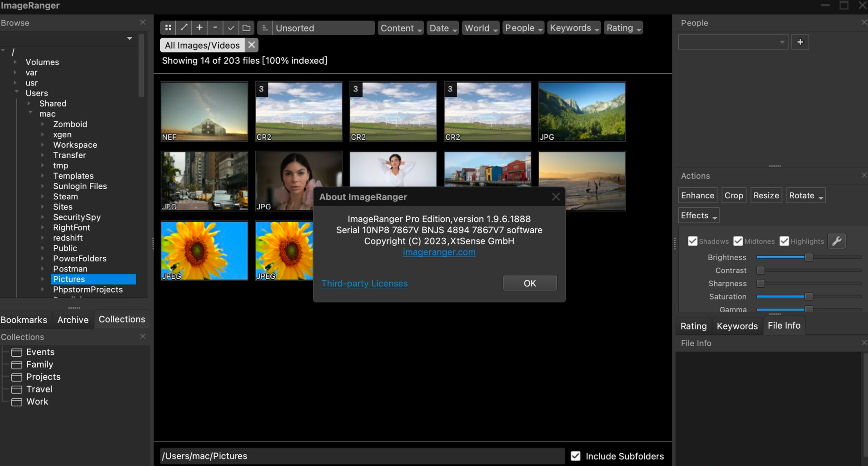The width and height of the screenshot is (868, 466).
Task: Open the Projects collection folder icon
Action: [x=16, y=377]
